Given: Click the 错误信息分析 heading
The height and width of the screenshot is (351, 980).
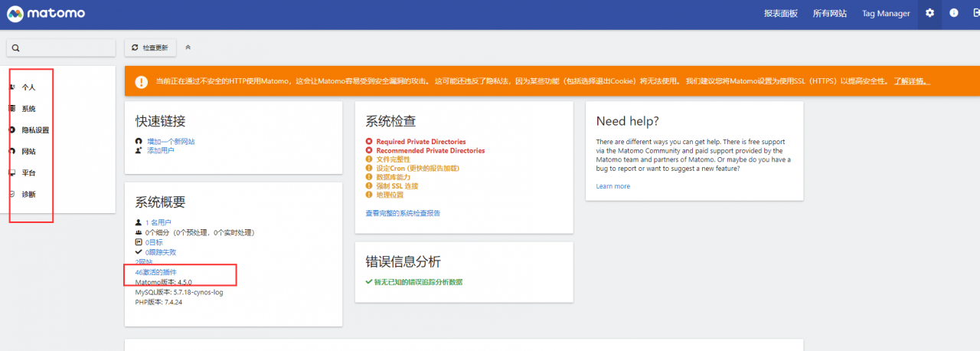Looking at the screenshot, I should click(403, 261).
